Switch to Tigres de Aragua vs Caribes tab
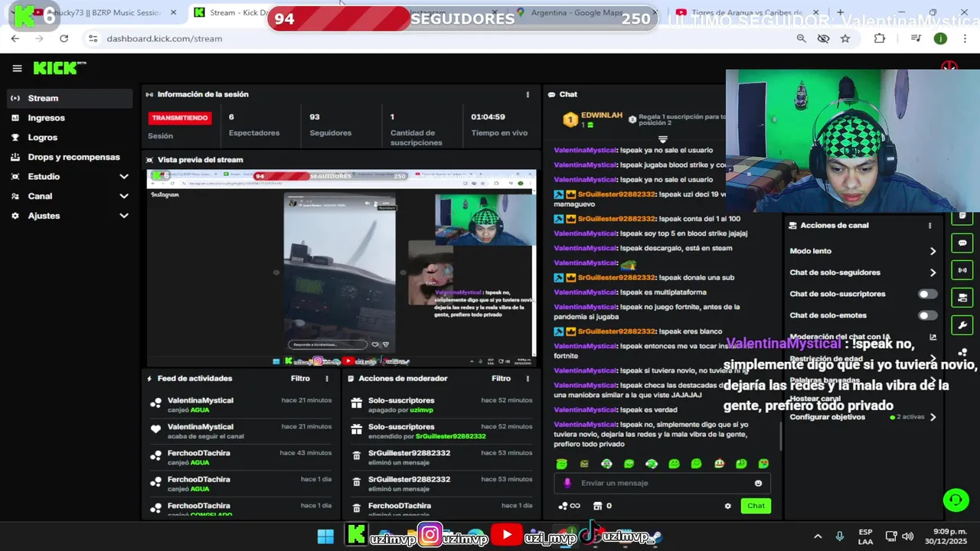Viewport: 980px width, 551px height. 746,12
